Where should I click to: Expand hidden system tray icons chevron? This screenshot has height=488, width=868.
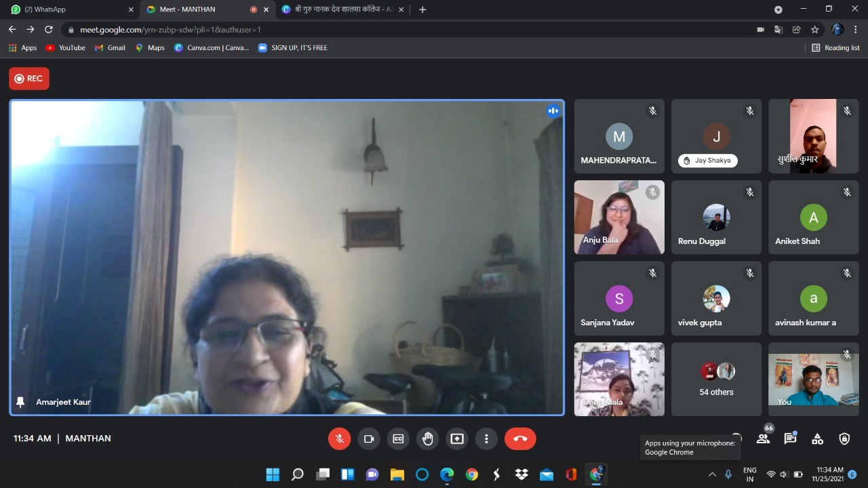[712, 474]
